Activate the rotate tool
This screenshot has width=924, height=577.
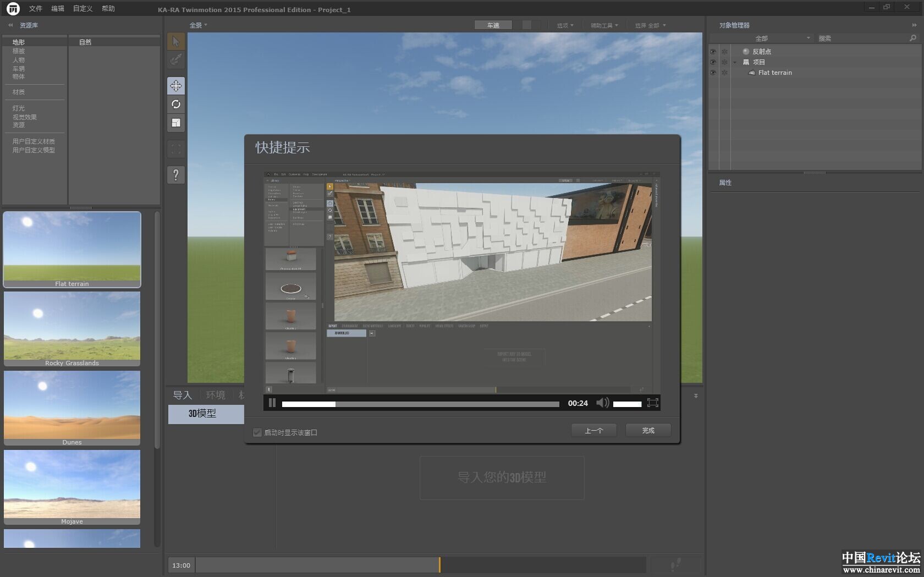tap(176, 105)
